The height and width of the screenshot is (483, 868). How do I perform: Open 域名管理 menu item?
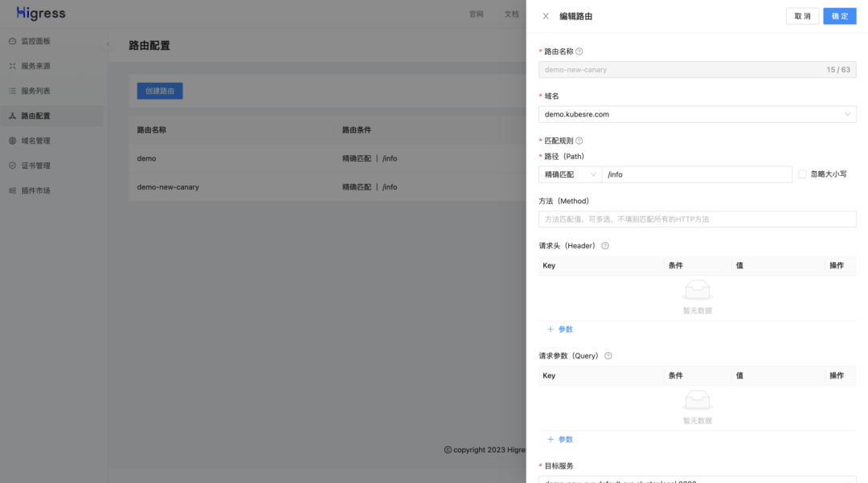coord(52,141)
